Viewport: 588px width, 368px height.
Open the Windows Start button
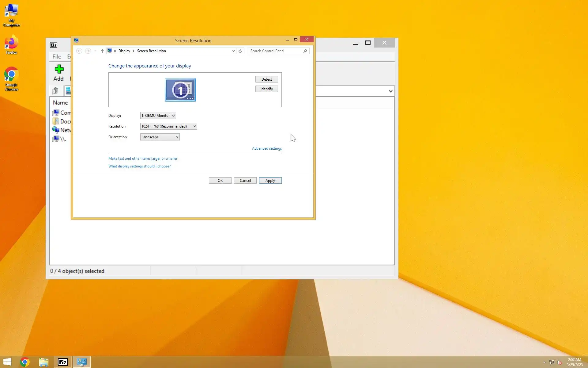[7, 362]
